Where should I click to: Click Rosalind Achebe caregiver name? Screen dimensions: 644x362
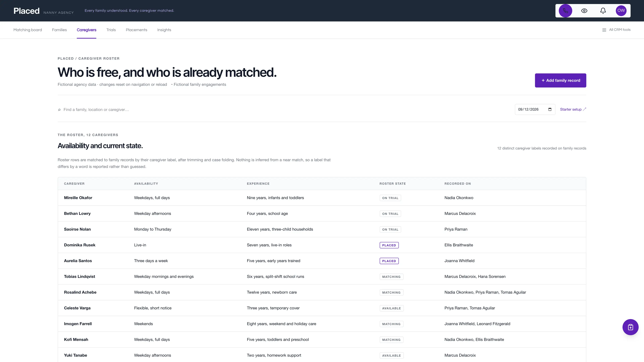click(80, 292)
